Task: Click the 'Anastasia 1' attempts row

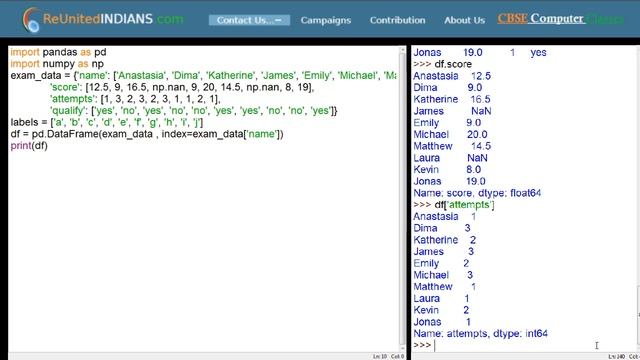Action: click(x=445, y=216)
